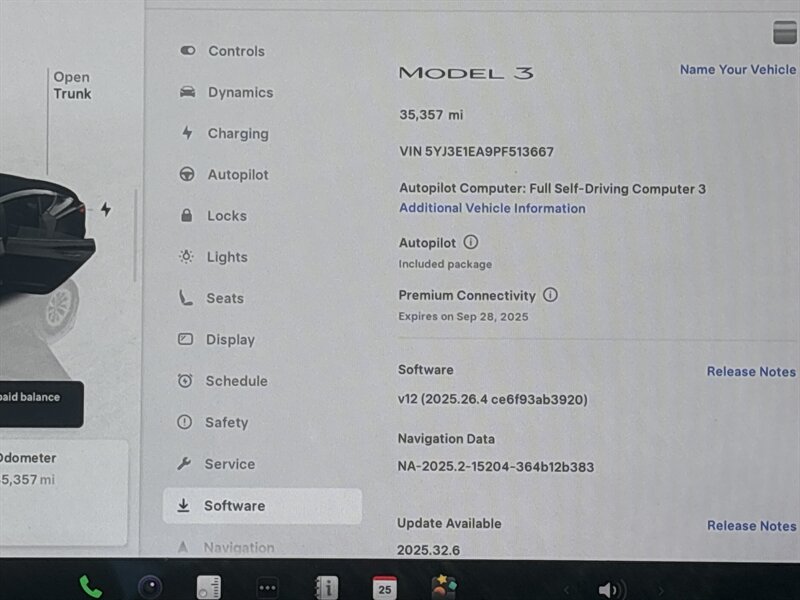Tap the Open Trunk button
This screenshot has height=600, width=800.
point(72,85)
